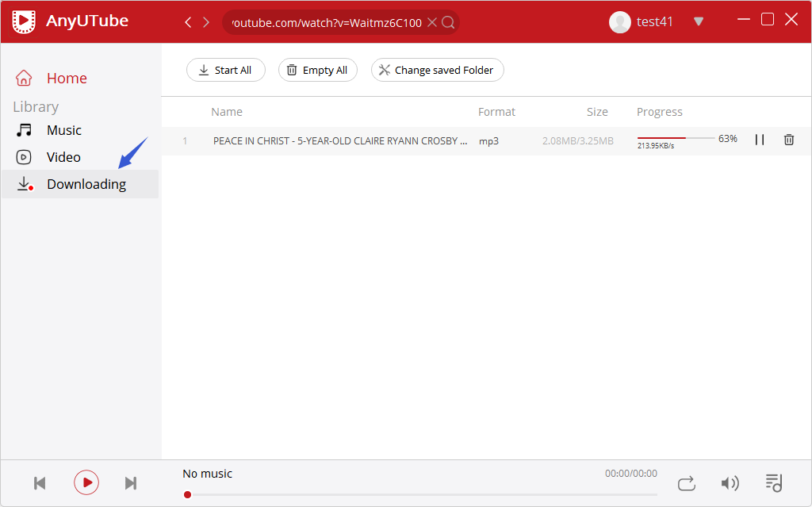Click the Empty All button
The width and height of the screenshot is (812, 507).
point(318,70)
